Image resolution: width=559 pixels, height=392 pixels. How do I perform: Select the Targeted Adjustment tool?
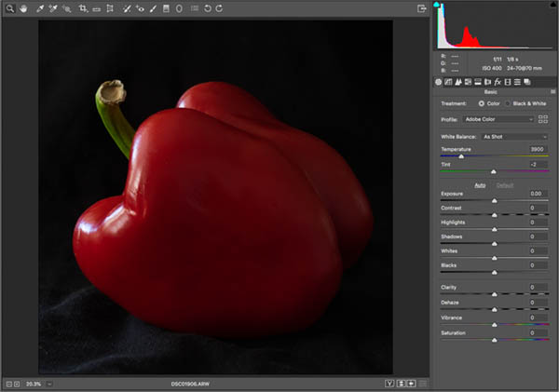[x=67, y=8]
